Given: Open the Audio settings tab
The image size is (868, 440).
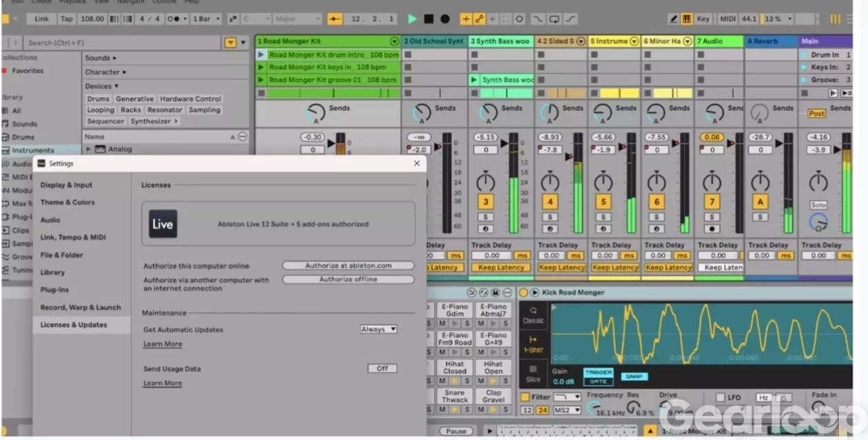Looking at the screenshot, I should tap(50, 220).
